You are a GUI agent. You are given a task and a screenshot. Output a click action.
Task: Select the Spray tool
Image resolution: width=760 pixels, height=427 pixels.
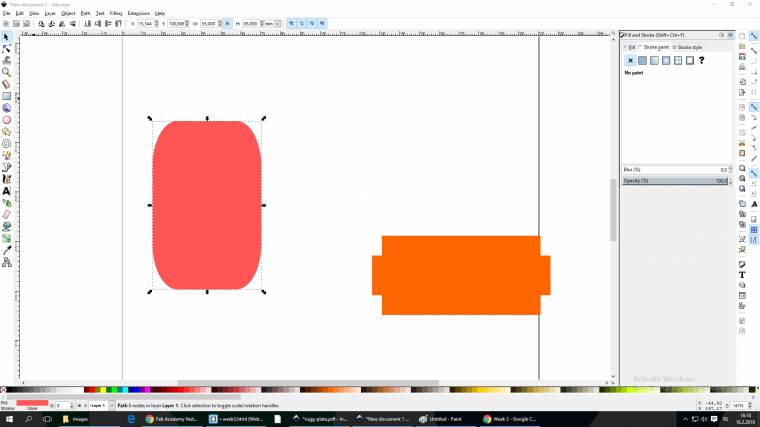pos(6,203)
